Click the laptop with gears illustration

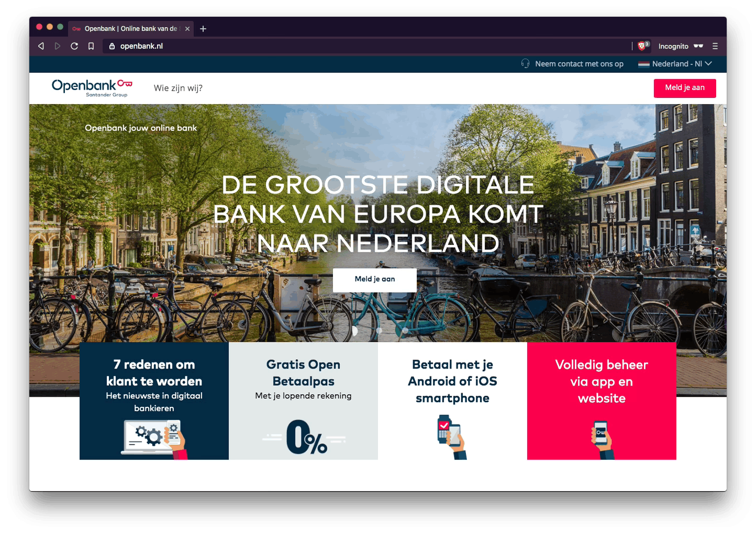pyautogui.click(x=154, y=439)
